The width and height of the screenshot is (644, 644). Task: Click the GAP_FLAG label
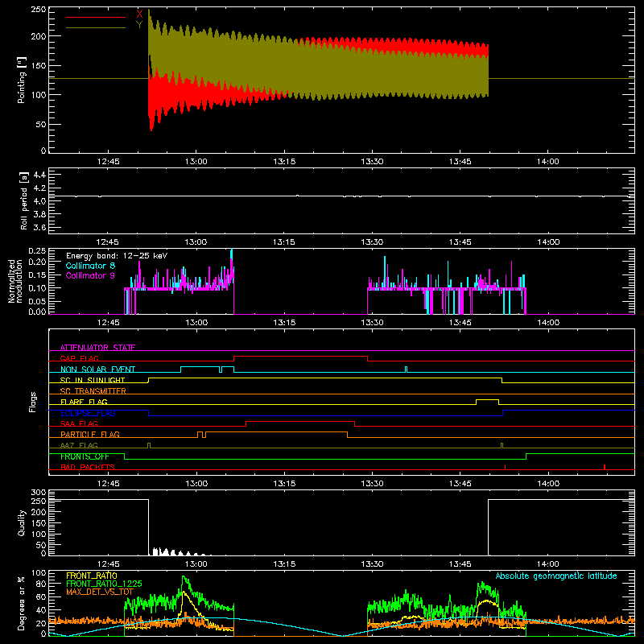(79, 358)
